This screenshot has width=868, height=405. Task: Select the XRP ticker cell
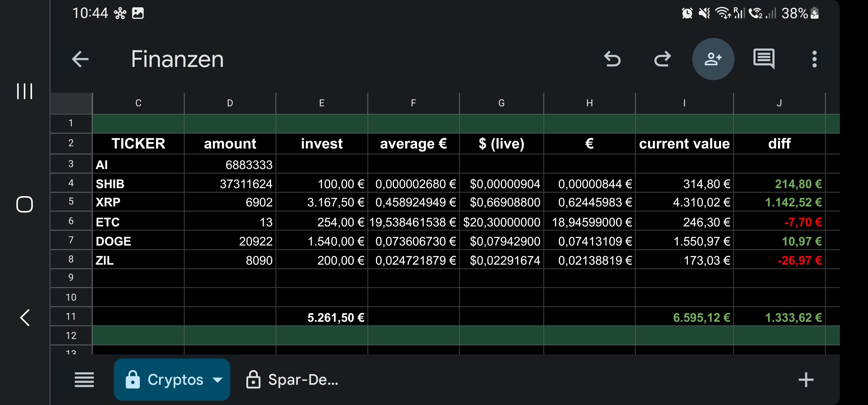pos(138,202)
